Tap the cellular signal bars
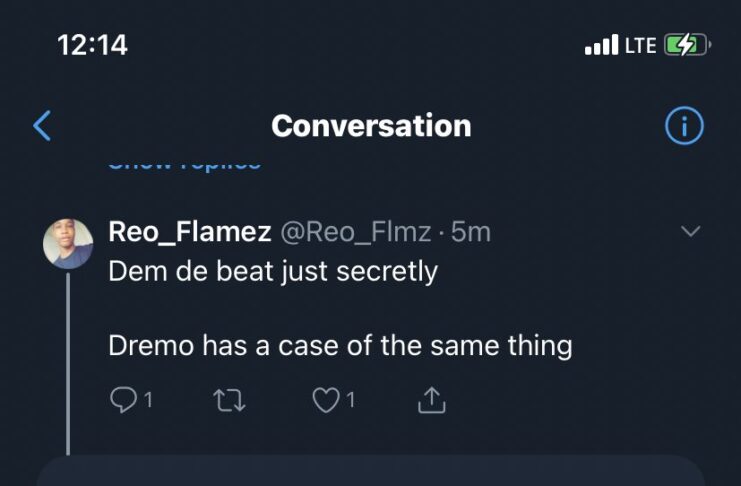Viewport: 741px width, 486px height. point(600,46)
